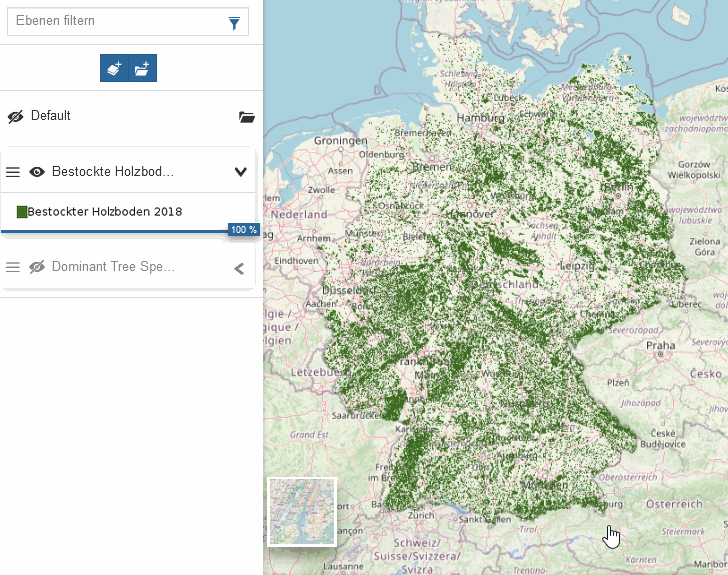Expand the Dominant Tree Species layer

click(x=239, y=268)
